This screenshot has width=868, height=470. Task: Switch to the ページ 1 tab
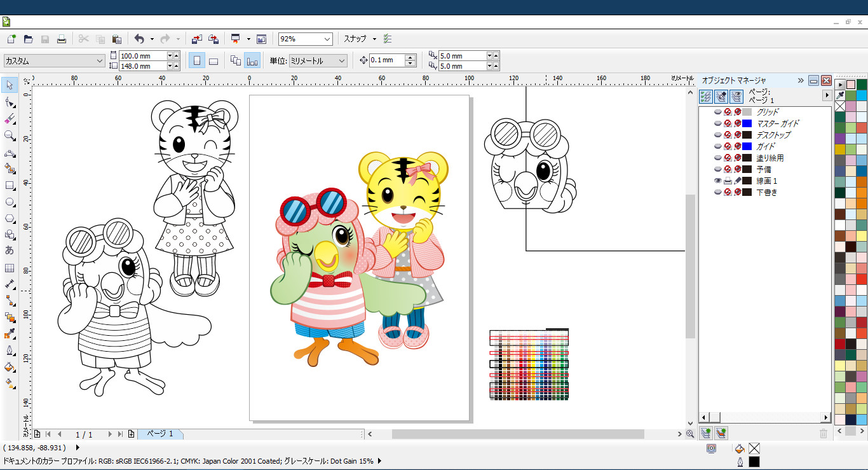(x=160, y=434)
